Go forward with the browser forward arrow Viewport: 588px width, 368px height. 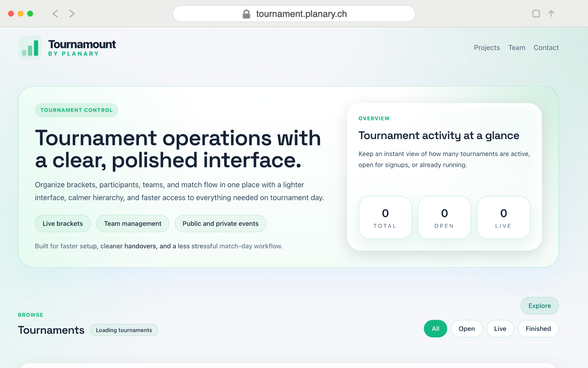(x=72, y=14)
